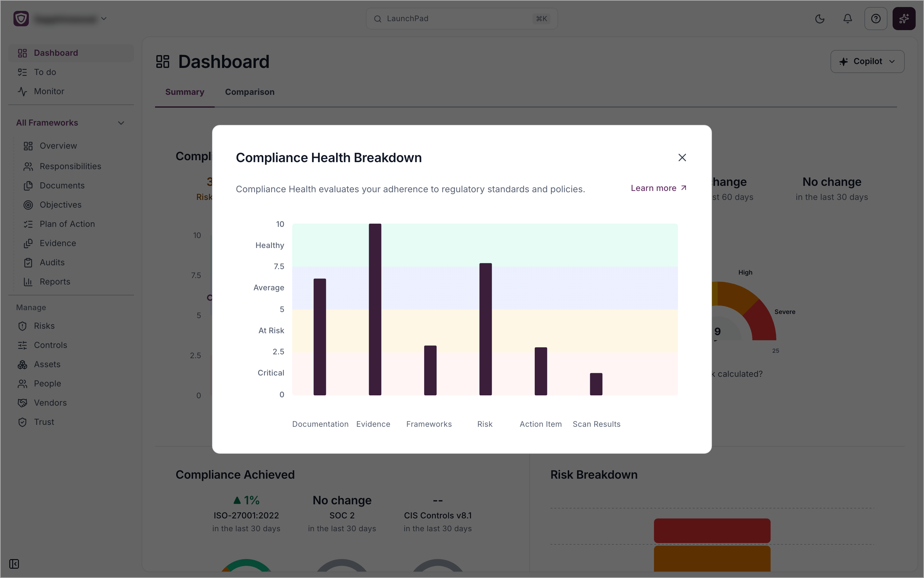Click the SOC 2 label
924x578 pixels.
(x=342, y=516)
